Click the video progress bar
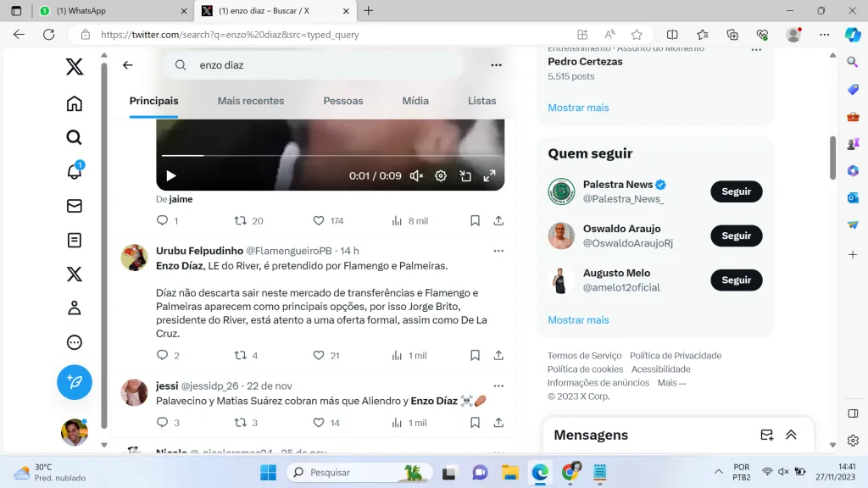Image resolution: width=868 pixels, height=488 pixels. click(x=331, y=156)
